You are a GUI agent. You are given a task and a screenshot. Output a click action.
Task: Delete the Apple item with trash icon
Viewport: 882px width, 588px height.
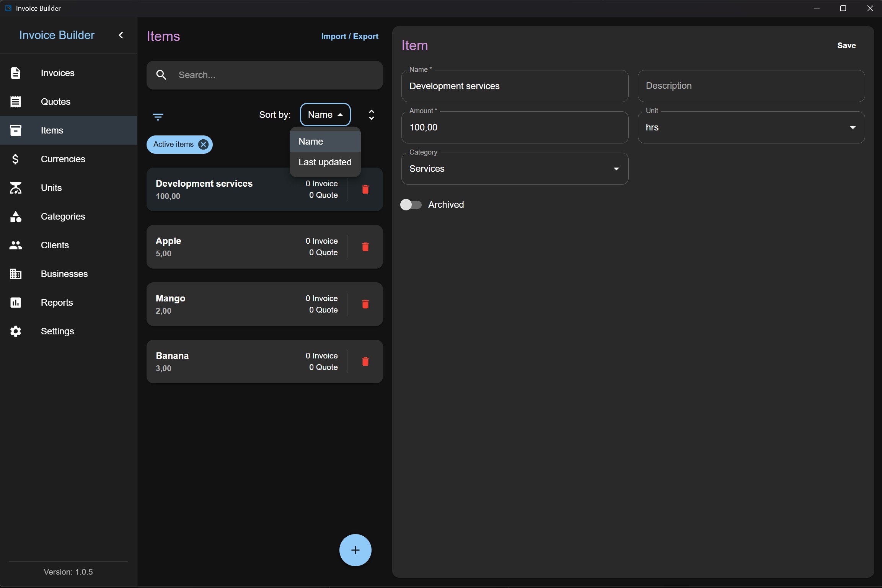(365, 247)
